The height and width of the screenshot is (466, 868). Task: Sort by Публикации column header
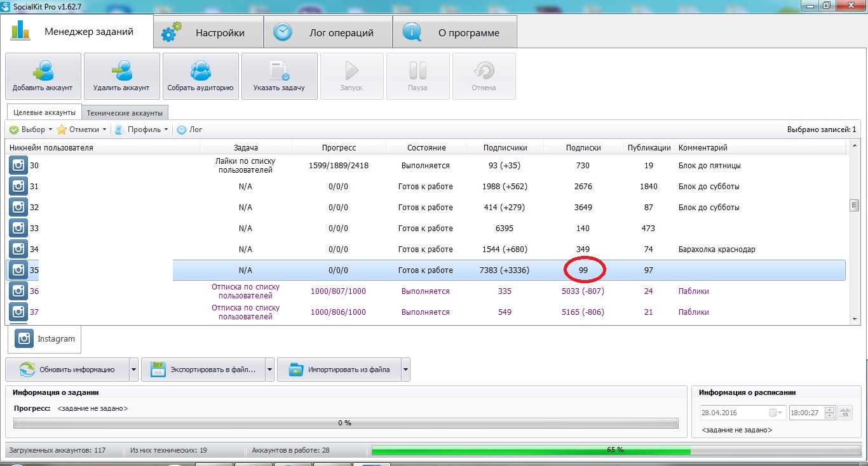tap(649, 147)
